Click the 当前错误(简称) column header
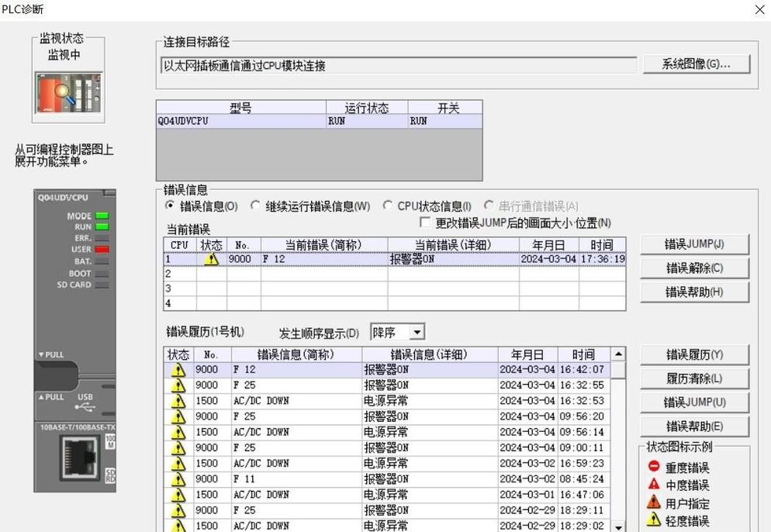Viewport: 771px width, 532px height. [324, 245]
